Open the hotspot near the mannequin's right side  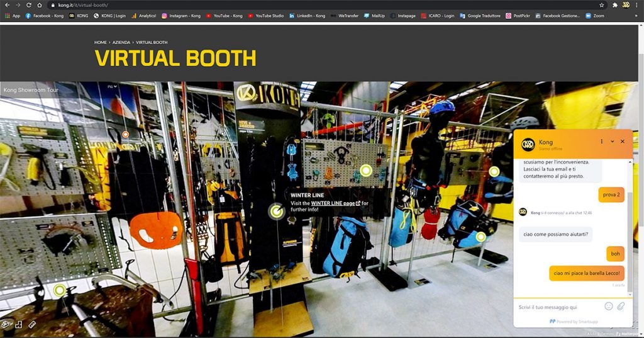coord(494,171)
